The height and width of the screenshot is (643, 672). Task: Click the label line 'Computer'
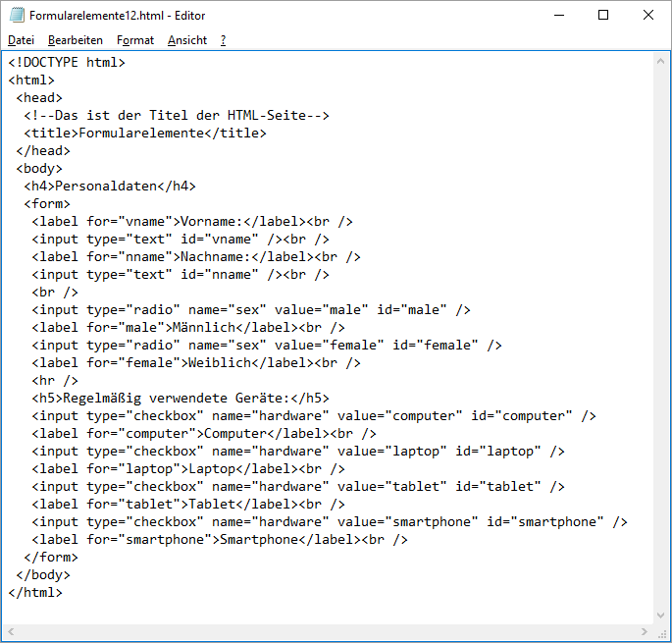[204, 434]
